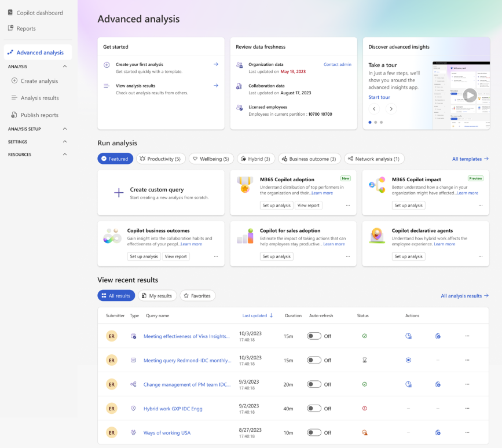502x448 pixels.
Task: Select the Advanced analysis sidebar item
Action: pos(38,52)
